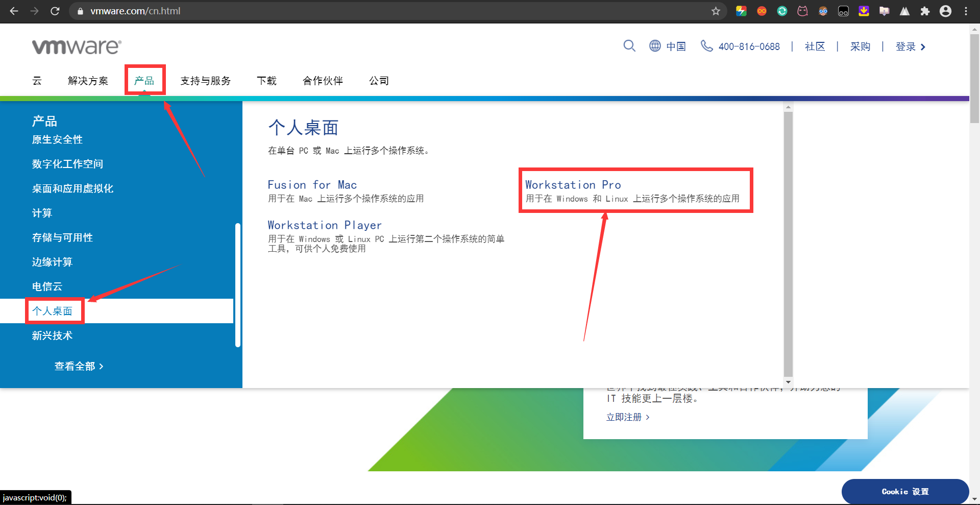The image size is (980, 505).
Task: Open the purple download manager extension
Action: (x=864, y=11)
